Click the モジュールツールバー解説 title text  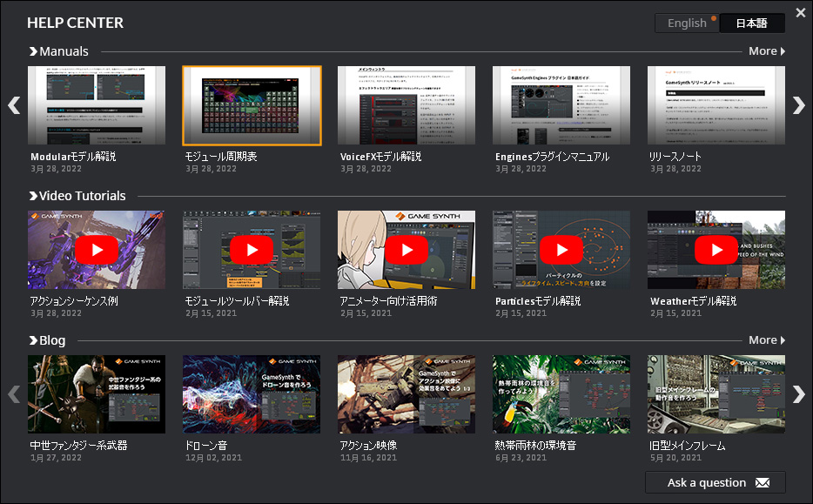pyautogui.click(x=237, y=301)
